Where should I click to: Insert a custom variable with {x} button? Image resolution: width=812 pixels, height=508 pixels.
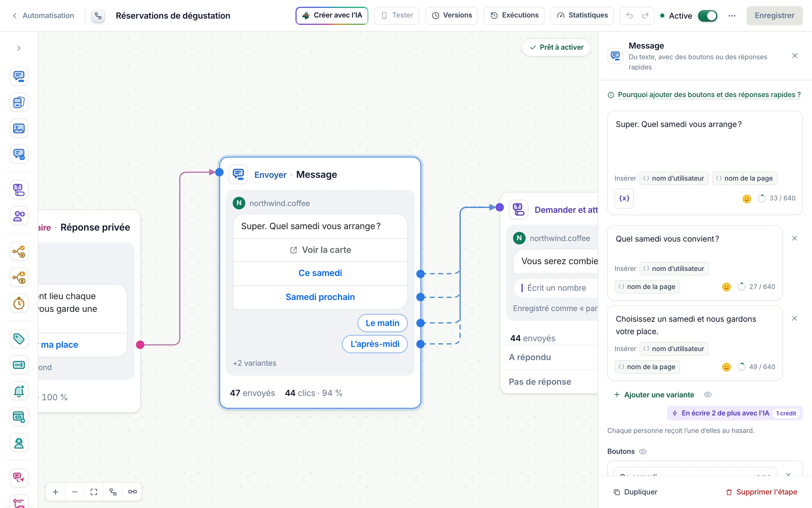click(x=624, y=198)
